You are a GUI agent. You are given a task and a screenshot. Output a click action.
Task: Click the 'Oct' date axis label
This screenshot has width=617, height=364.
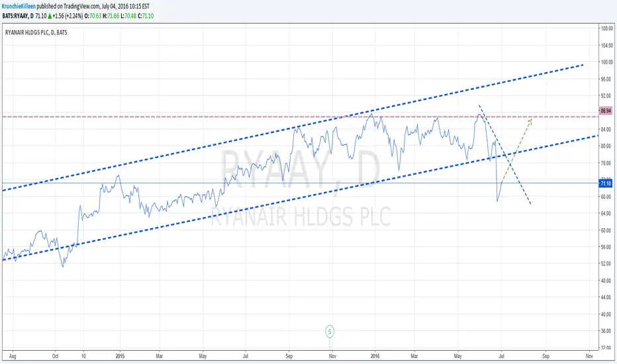[55, 356]
